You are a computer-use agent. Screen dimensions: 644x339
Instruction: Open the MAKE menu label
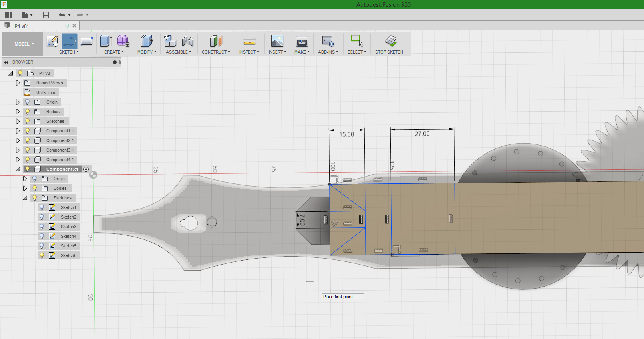click(x=302, y=52)
